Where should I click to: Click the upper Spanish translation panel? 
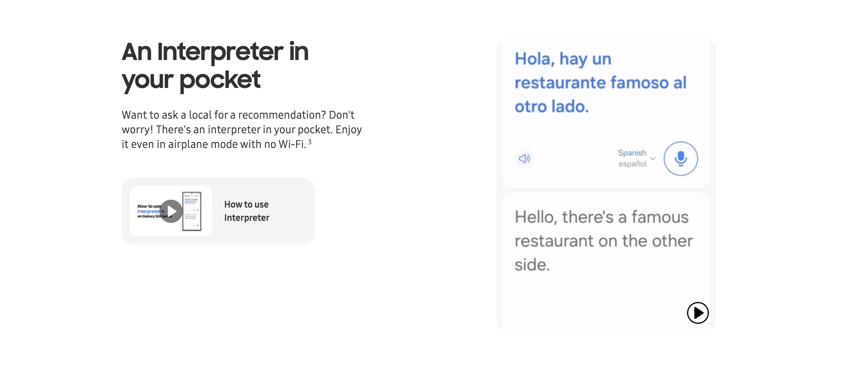click(606, 113)
